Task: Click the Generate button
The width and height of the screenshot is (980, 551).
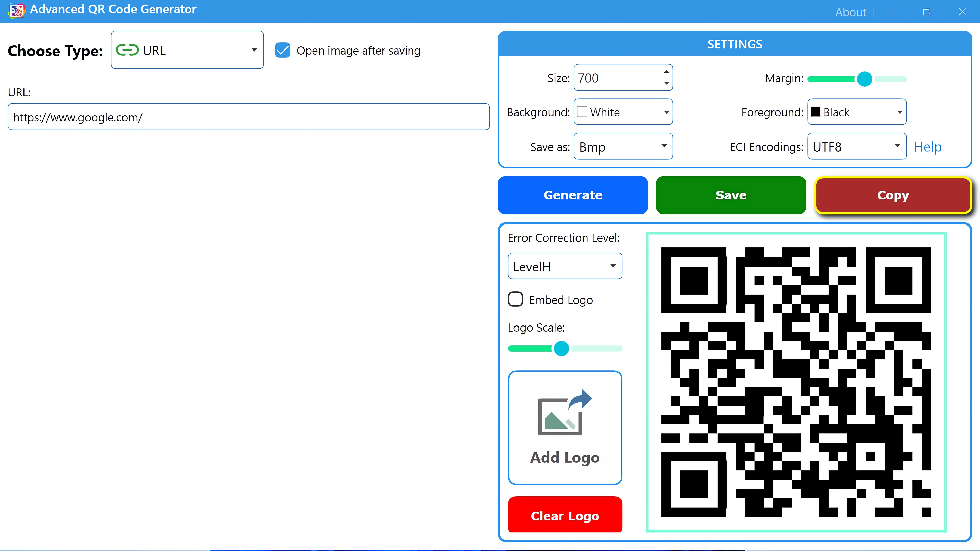Action: point(572,195)
